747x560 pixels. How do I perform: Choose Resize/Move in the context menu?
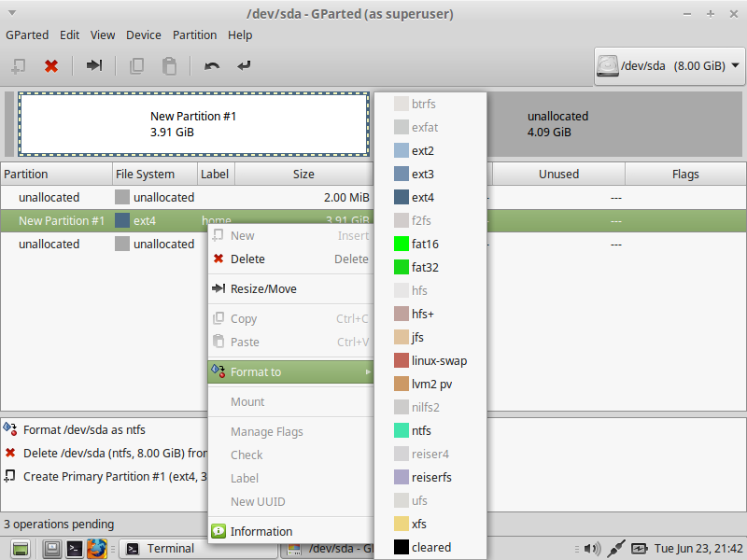pyautogui.click(x=290, y=289)
